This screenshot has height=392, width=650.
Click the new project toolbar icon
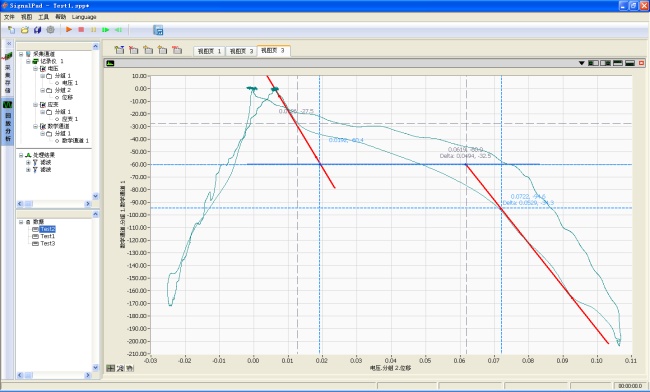pyautogui.click(x=11, y=30)
